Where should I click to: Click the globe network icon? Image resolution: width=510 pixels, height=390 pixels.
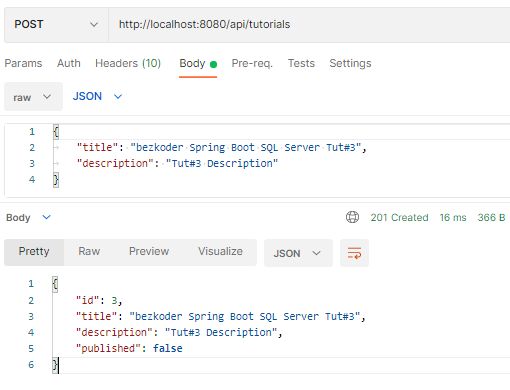[352, 217]
